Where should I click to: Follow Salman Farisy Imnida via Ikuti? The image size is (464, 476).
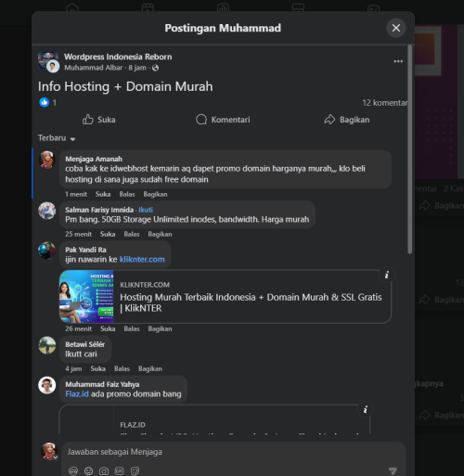(x=146, y=210)
